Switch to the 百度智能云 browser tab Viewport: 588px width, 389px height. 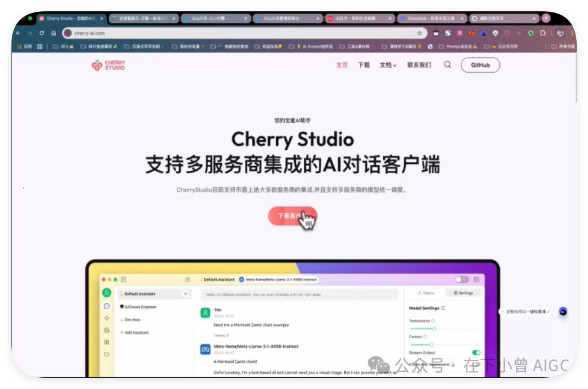pyautogui.click(x=143, y=18)
